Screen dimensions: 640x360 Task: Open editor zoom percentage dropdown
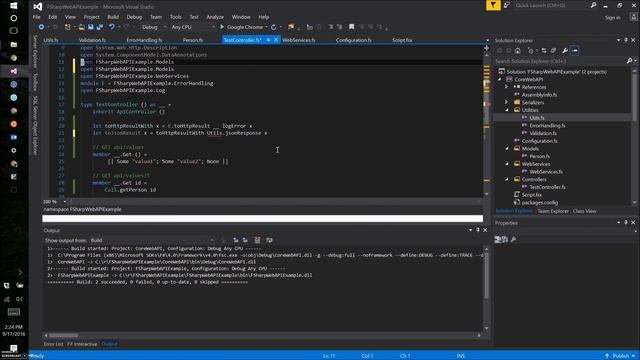64,202
